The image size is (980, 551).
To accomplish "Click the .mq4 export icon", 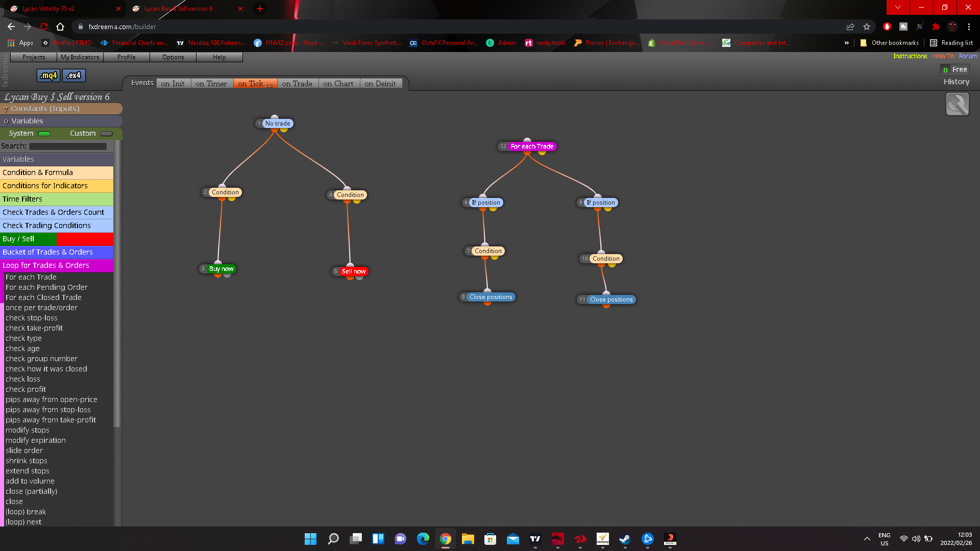I will [x=48, y=76].
